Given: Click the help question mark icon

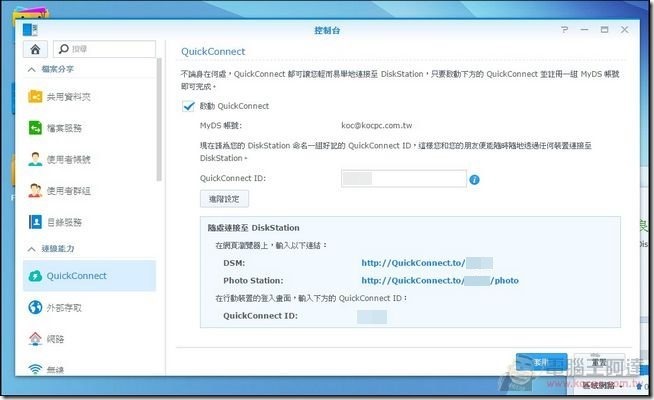Looking at the screenshot, I should [564, 30].
